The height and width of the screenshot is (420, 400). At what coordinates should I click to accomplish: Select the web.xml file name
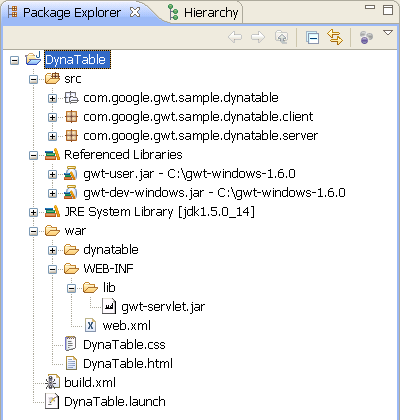[x=127, y=326]
